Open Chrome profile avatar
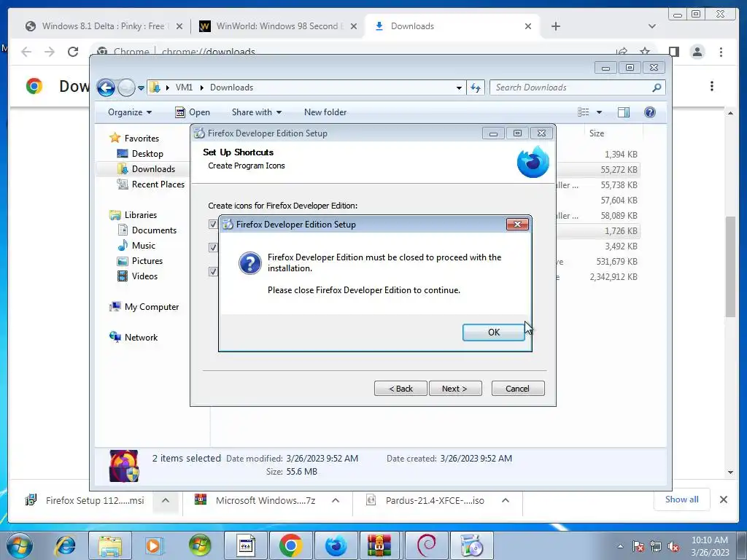 [697, 52]
